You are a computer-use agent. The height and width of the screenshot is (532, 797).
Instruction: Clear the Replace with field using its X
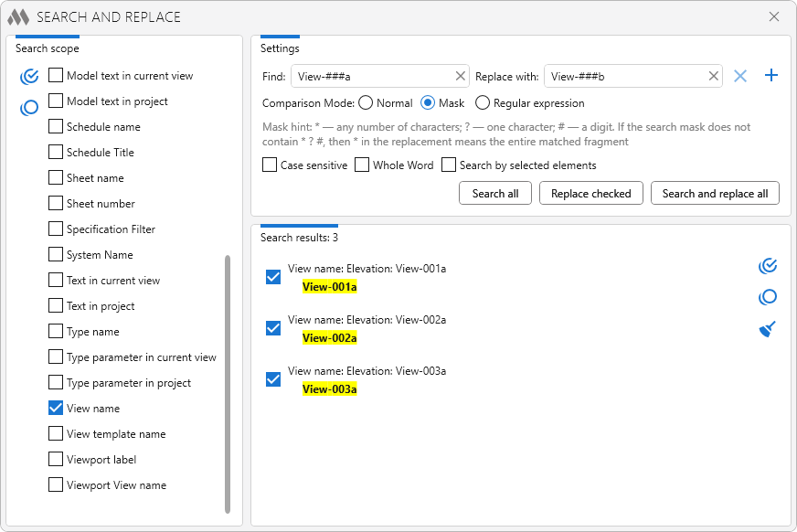(x=713, y=77)
